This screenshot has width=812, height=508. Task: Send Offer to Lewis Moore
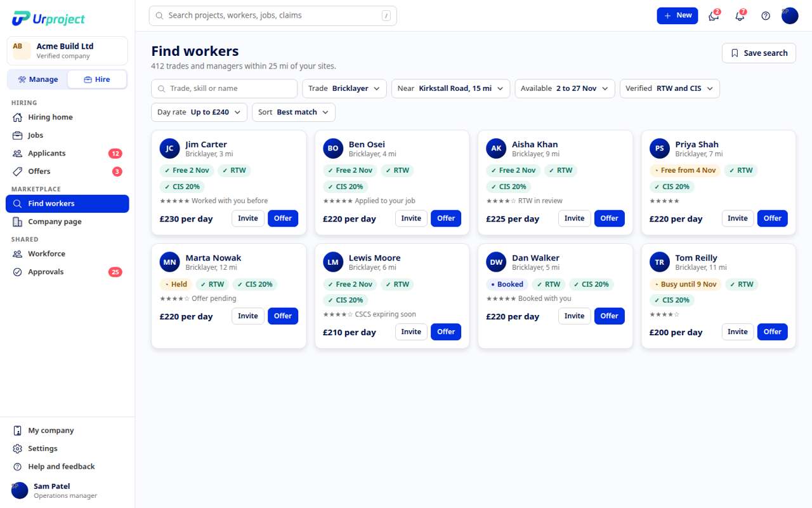446,332
